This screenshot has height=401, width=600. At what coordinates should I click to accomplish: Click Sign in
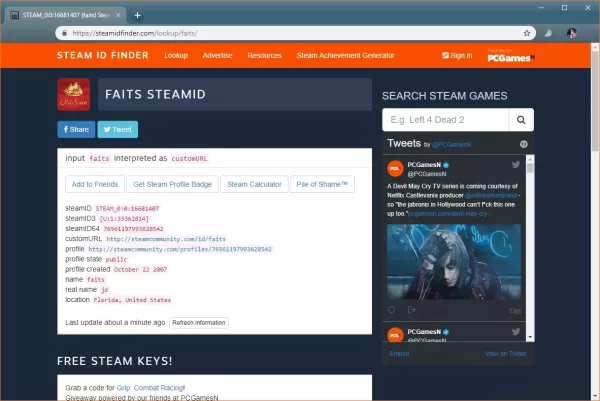(x=457, y=55)
